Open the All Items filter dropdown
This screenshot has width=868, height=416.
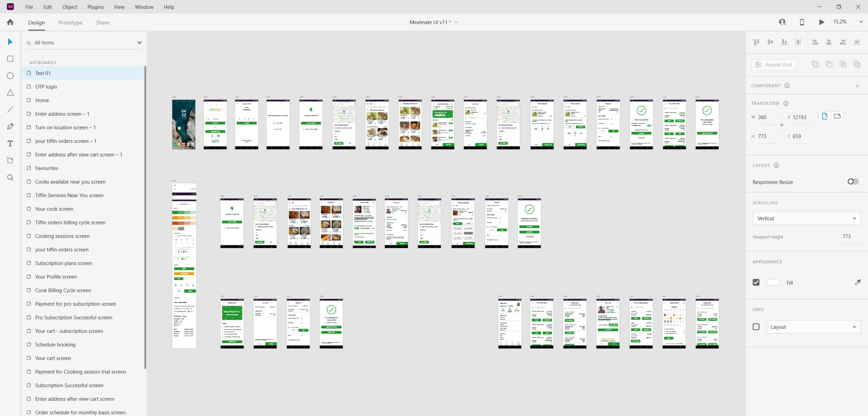tap(139, 42)
